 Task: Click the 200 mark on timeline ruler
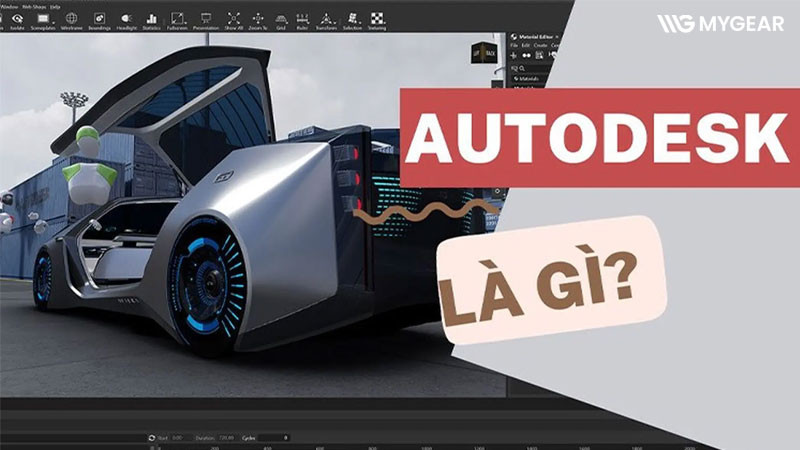click(214, 447)
